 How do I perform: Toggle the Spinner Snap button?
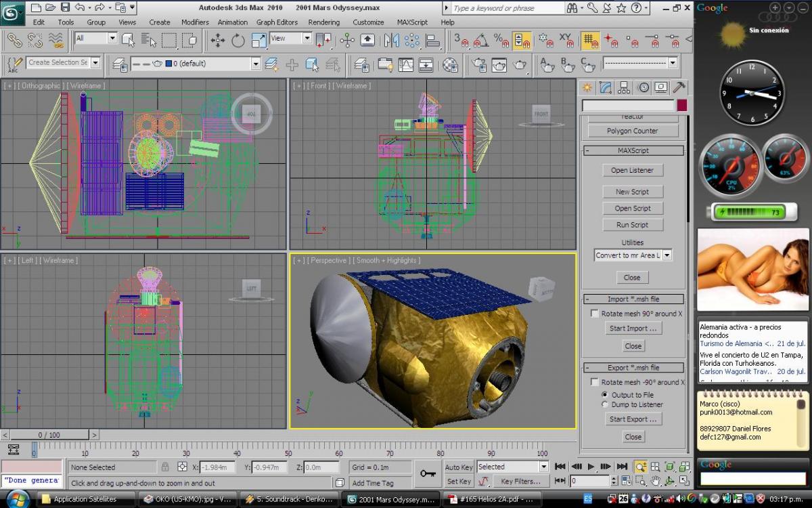click(x=522, y=40)
